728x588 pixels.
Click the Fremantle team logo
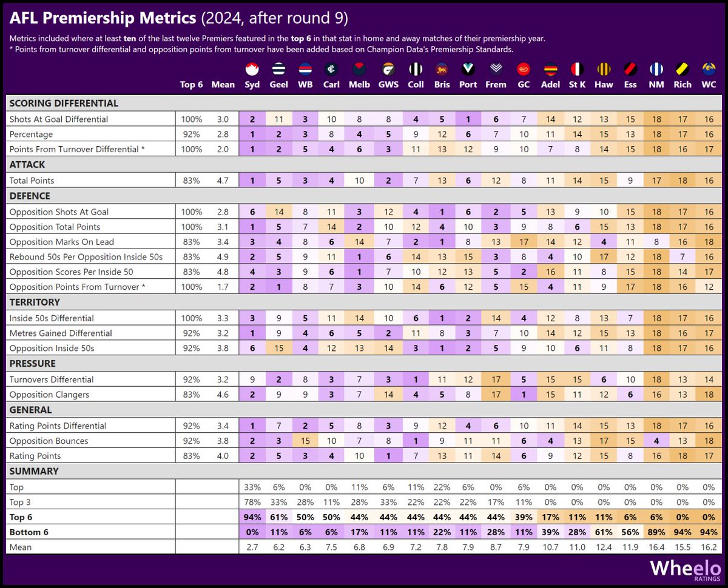point(496,68)
